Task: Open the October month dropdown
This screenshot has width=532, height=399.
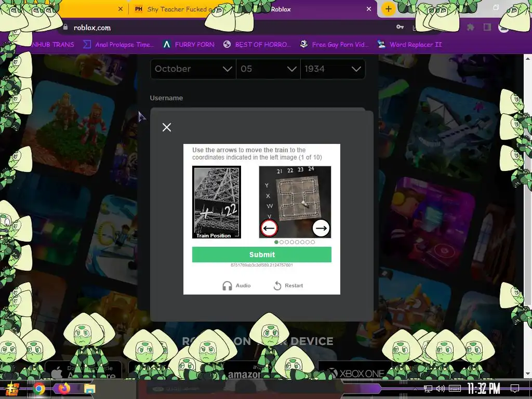Action: coord(193,69)
